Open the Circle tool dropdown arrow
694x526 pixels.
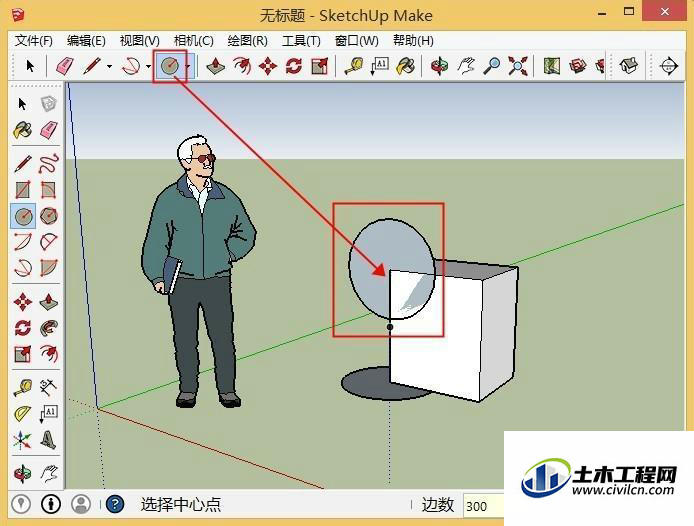[x=188, y=67]
